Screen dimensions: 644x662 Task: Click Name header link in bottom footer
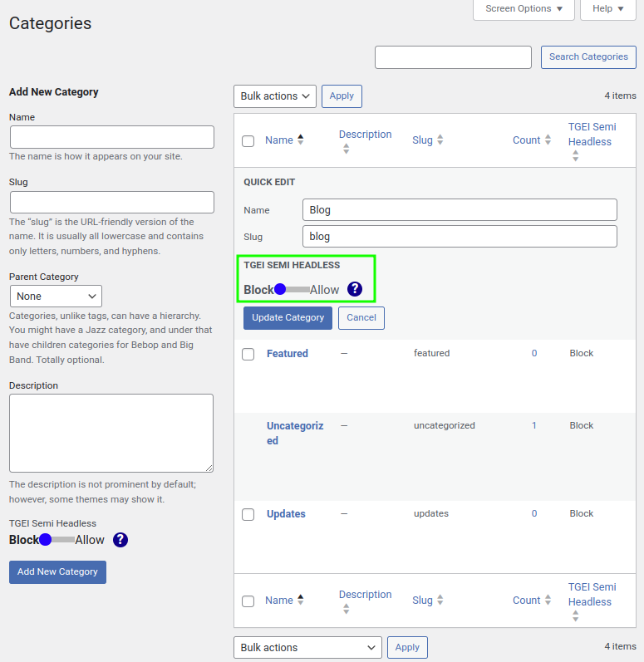279,601
